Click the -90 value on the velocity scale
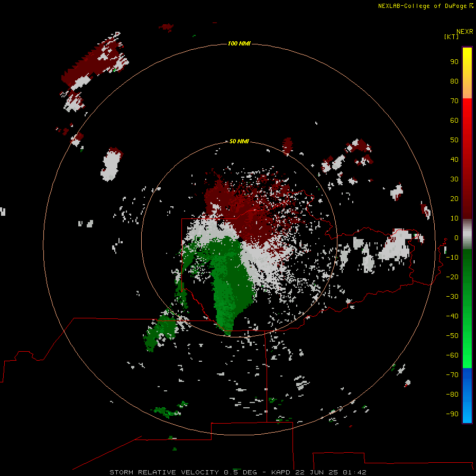The width and height of the screenshot is (476, 476). pyautogui.click(x=452, y=414)
